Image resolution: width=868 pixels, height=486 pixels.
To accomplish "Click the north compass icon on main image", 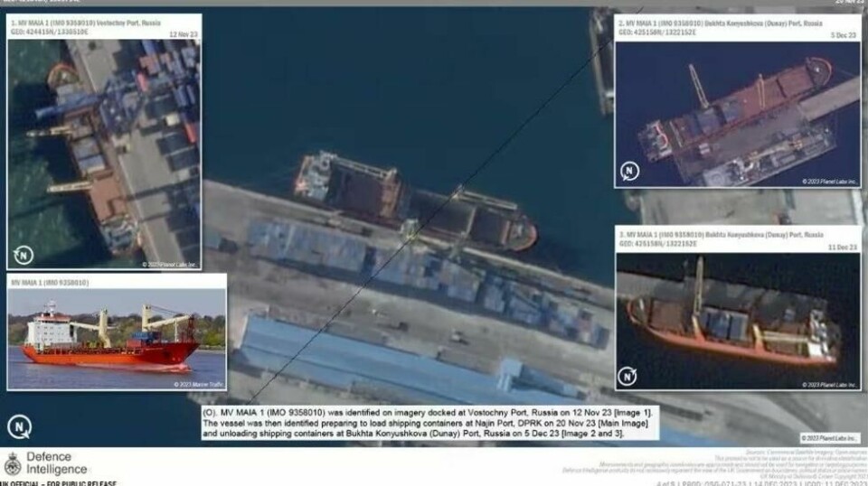I will click(x=19, y=427).
